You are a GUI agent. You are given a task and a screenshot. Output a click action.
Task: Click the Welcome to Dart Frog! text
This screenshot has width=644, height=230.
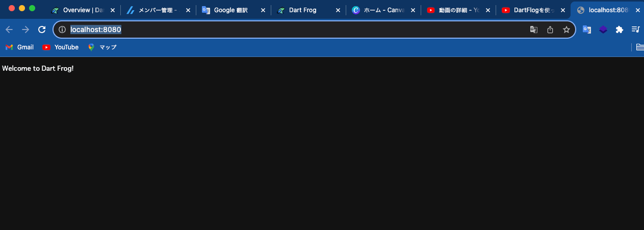coord(38,68)
